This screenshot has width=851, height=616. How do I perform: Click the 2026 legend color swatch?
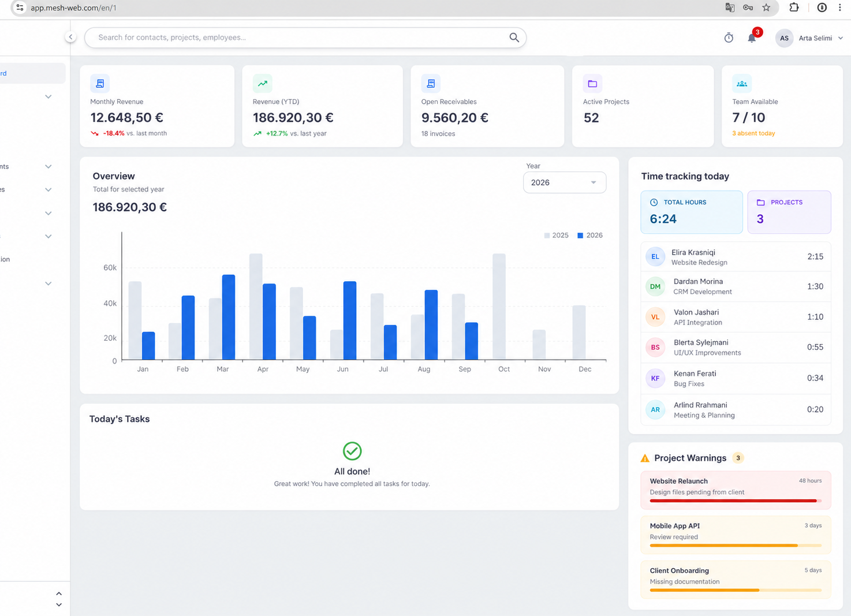[x=580, y=236]
